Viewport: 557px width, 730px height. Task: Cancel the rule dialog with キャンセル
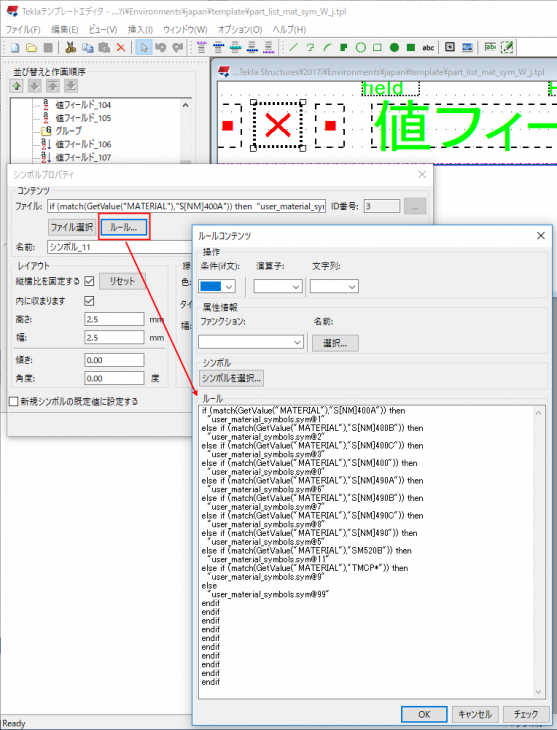475,714
